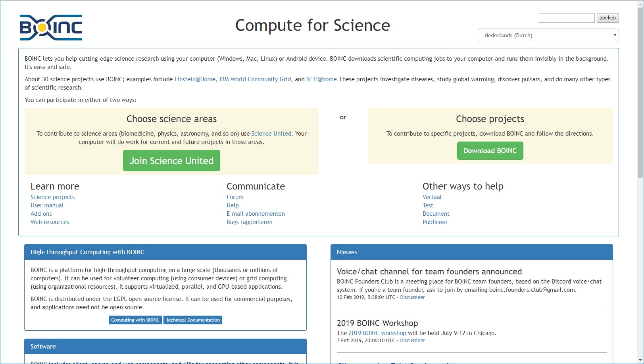Open the Science projects link
Image resolution: width=644 pixels, height=364 pixels.
tap(52, 197)
